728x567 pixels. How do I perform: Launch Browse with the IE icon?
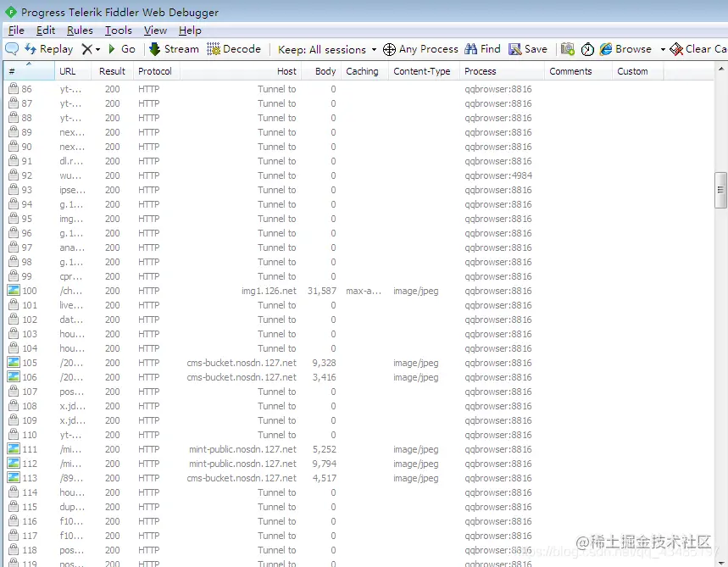[x=625, y=49]
